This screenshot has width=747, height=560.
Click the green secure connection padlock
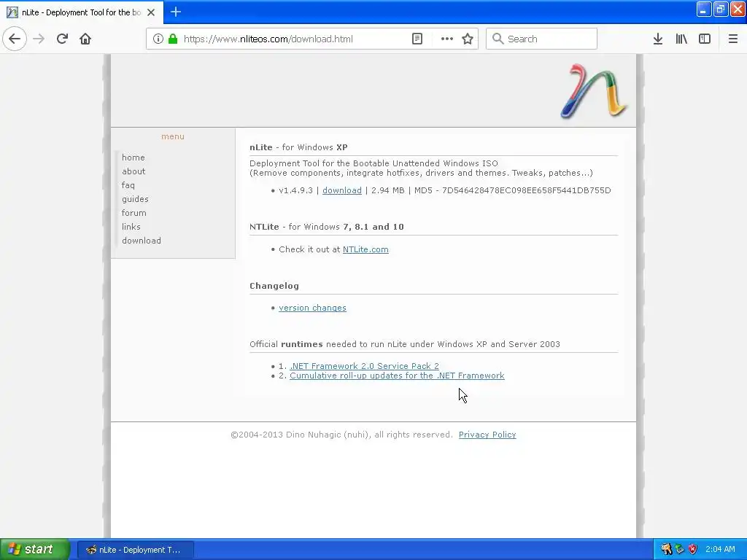173,39
